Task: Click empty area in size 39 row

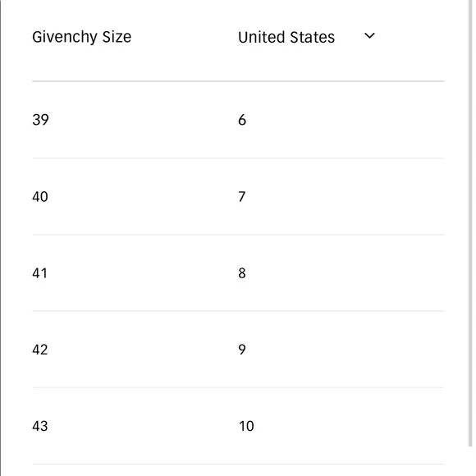Action: [345, 120]
